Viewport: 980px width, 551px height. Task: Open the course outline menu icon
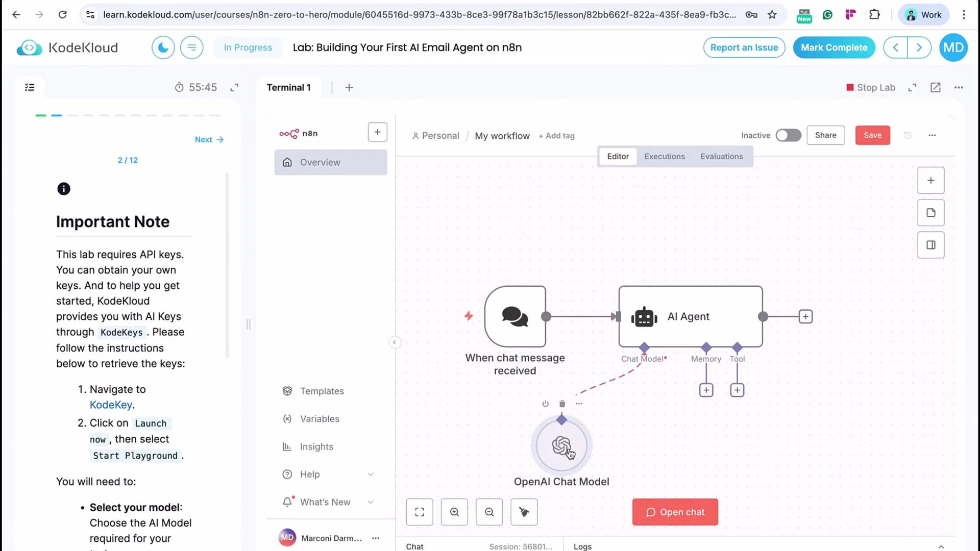[192, 47]
